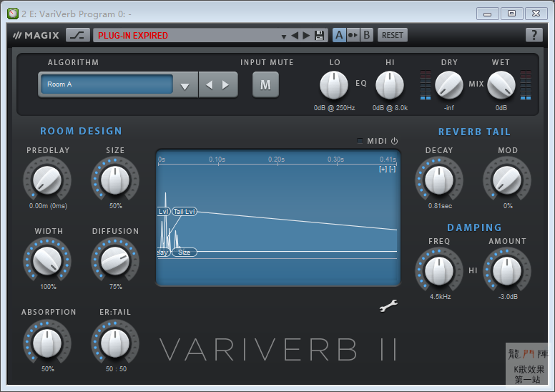The height and width of the screenshot is (392, 555).
Task: Save preset with floppy disk icon
Action: [x=319, y=36]
